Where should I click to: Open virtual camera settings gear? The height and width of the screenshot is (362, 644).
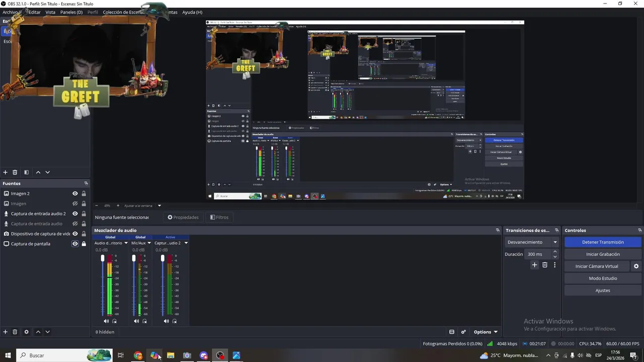tap(636, 266)
